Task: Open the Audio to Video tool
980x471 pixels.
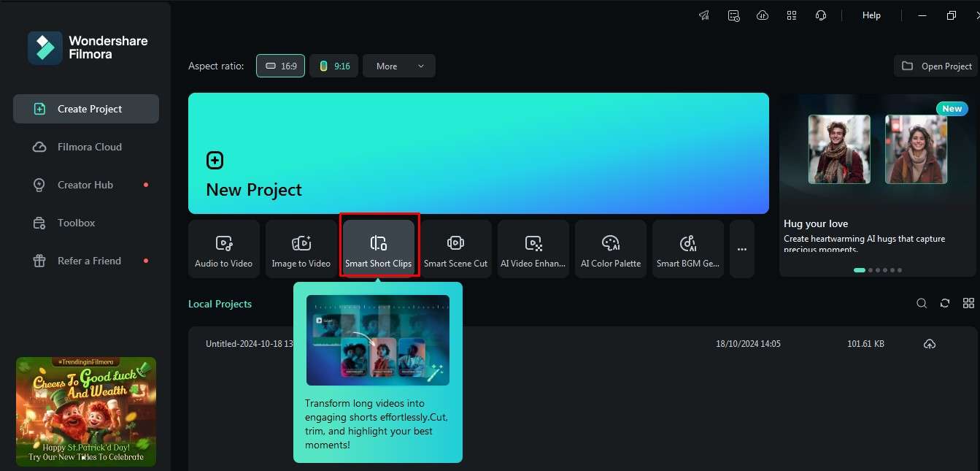Action: pos(224,249)
